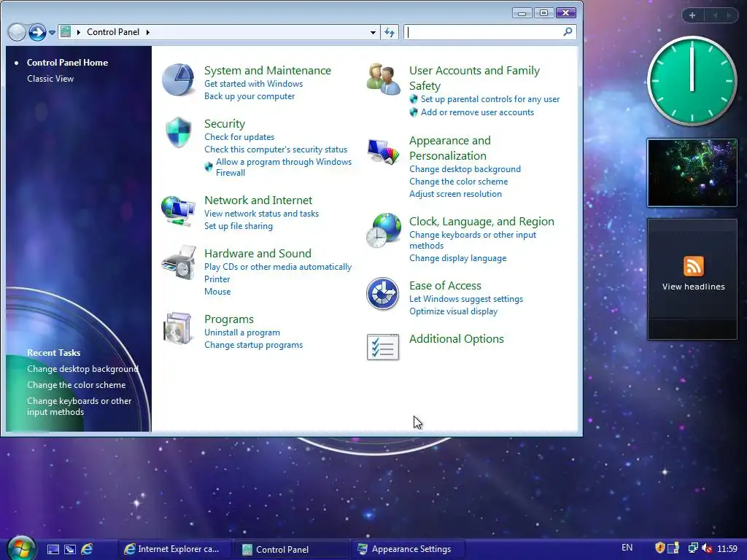Refresh the Control Panel address bar
This screenshot has height=560, width=747.
pyautogui.click(x=390, y=32)
